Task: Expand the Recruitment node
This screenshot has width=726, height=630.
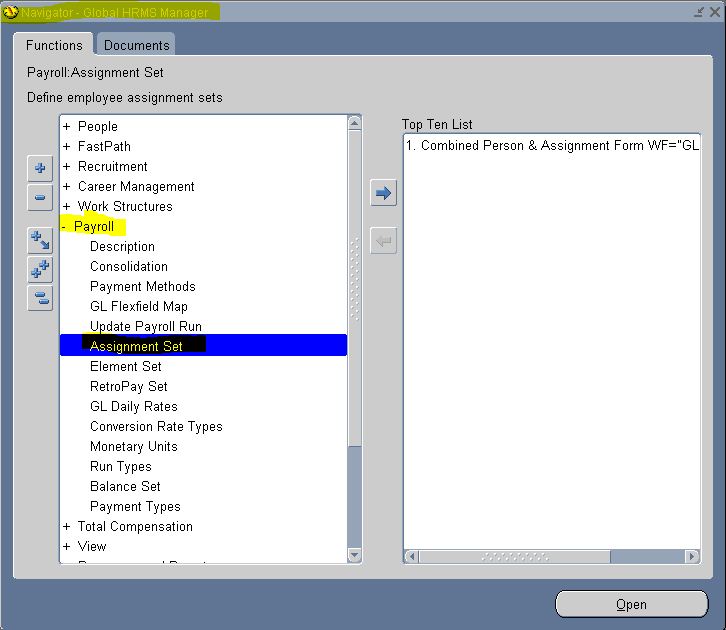Action: tap(67, 166)
